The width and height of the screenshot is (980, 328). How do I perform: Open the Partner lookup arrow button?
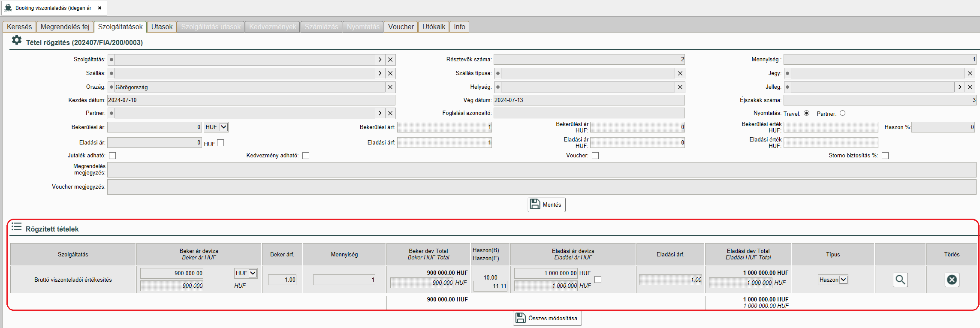pos(380,113)
